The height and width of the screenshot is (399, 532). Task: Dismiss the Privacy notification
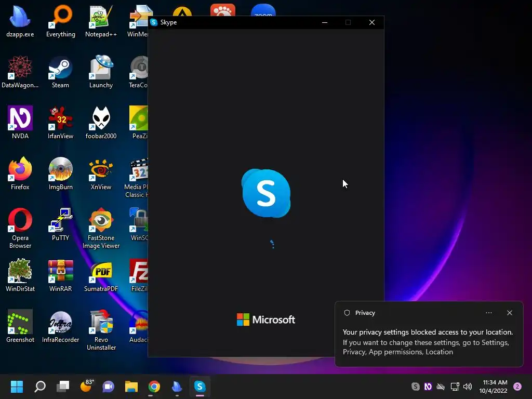point(510,313)
